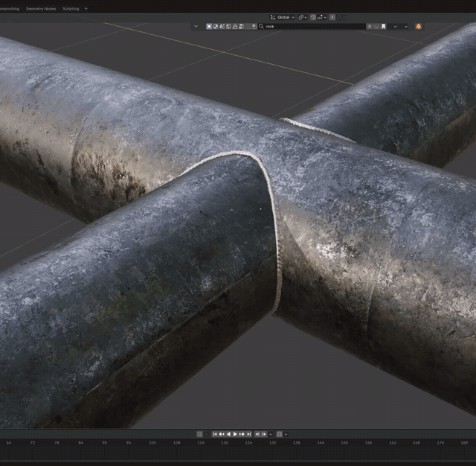This screenshot has width=476, height=466.
Task: Click the right-arrow icon beside it in the timeline
Action: (264, 434)
